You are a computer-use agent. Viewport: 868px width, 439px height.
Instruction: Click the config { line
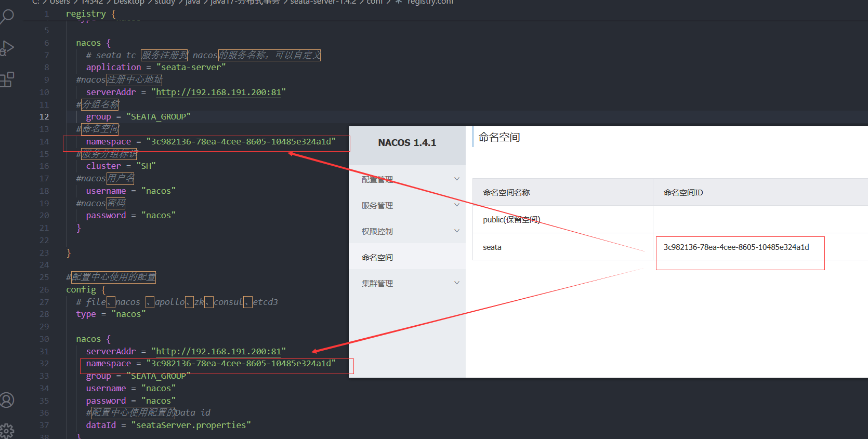(x=86, y=289)
